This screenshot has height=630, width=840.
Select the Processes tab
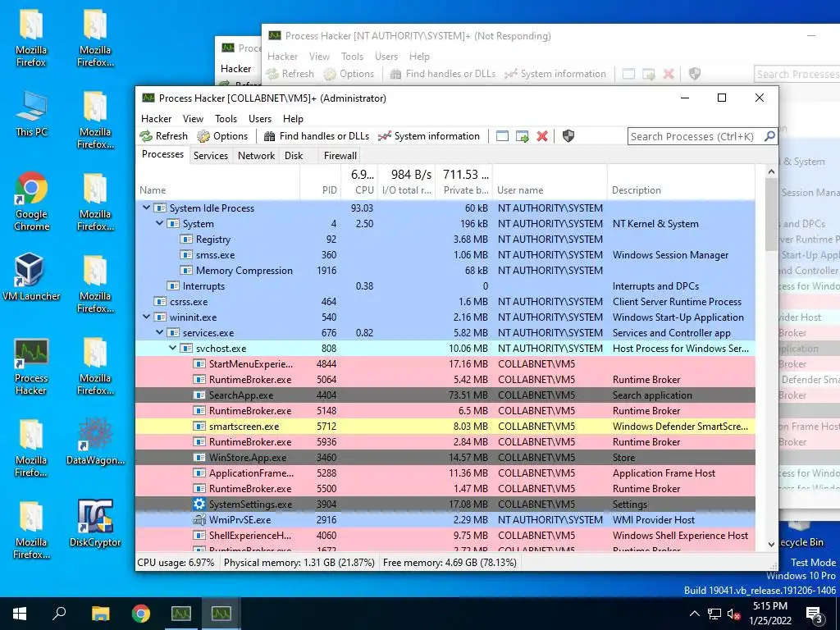(162, 154)
